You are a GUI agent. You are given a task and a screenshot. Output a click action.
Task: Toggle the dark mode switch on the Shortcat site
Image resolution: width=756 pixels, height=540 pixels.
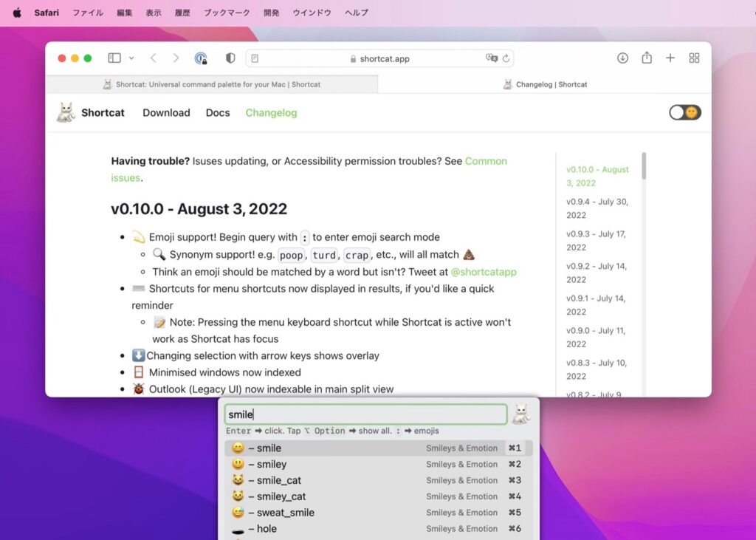pyautogui.click(x=684, y=112)
